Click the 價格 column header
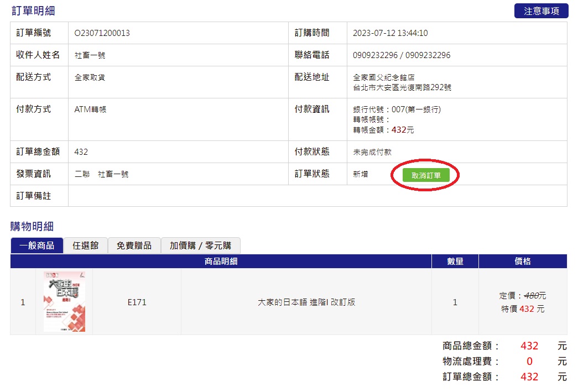The width and height of the screenshot is (578, 392). (x=523, y=262)
